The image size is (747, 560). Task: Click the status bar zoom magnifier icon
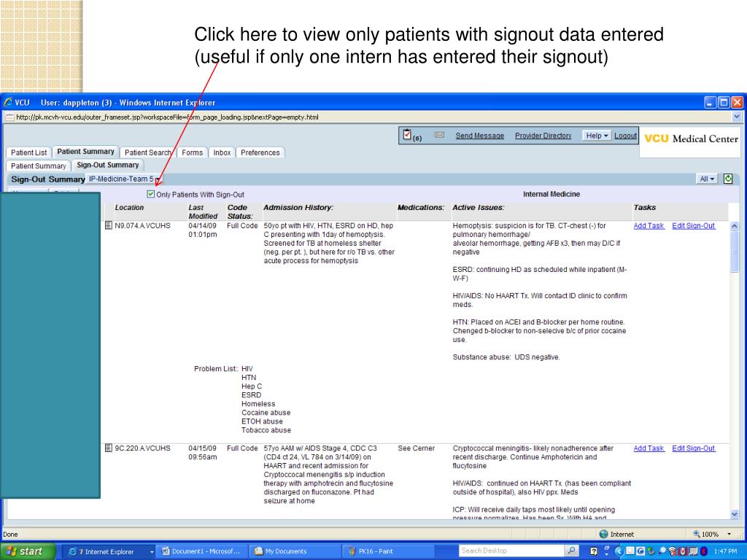coord(697,534)
